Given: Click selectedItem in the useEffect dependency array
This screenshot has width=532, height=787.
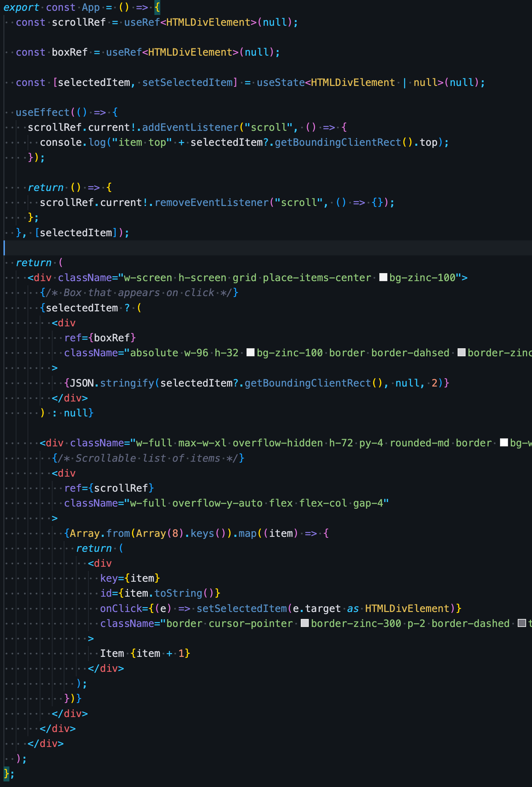Looking at the screenshot, I should coord(76,233).
